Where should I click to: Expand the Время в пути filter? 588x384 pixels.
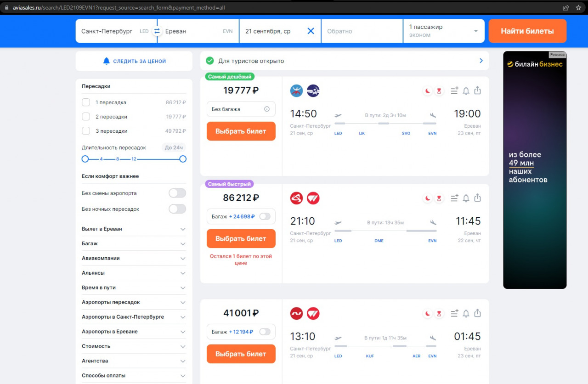pos(134,288)
